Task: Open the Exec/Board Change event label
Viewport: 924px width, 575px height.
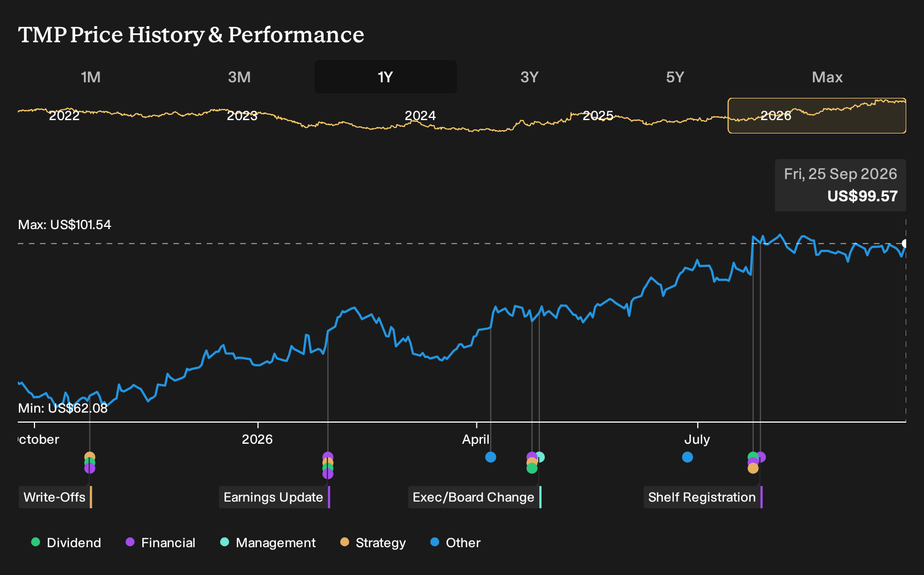Action: [x=474, y=497]
